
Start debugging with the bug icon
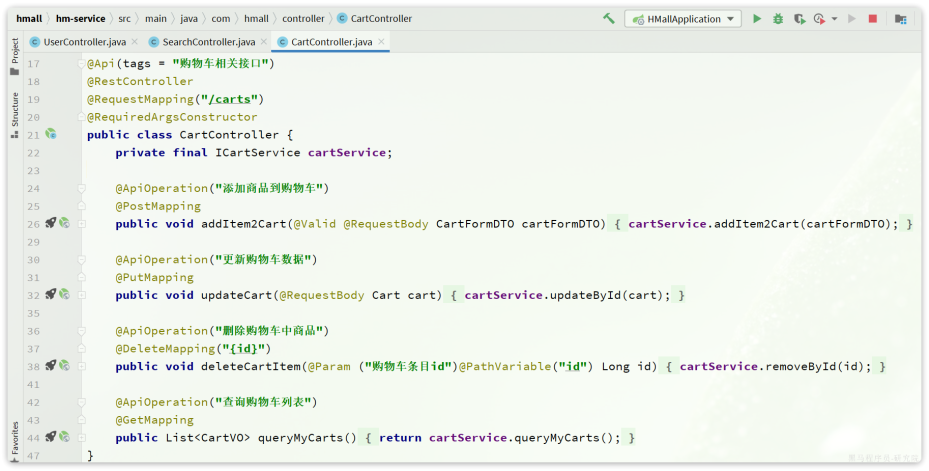tap(777, 18)
